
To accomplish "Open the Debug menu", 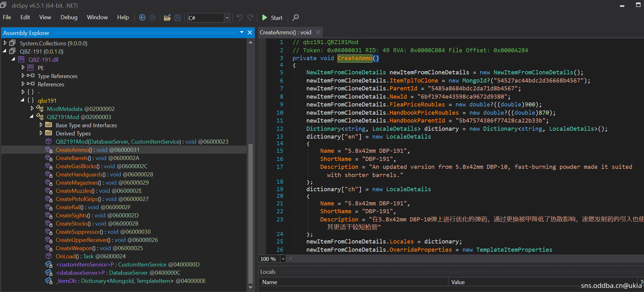I will pos(69,17).
